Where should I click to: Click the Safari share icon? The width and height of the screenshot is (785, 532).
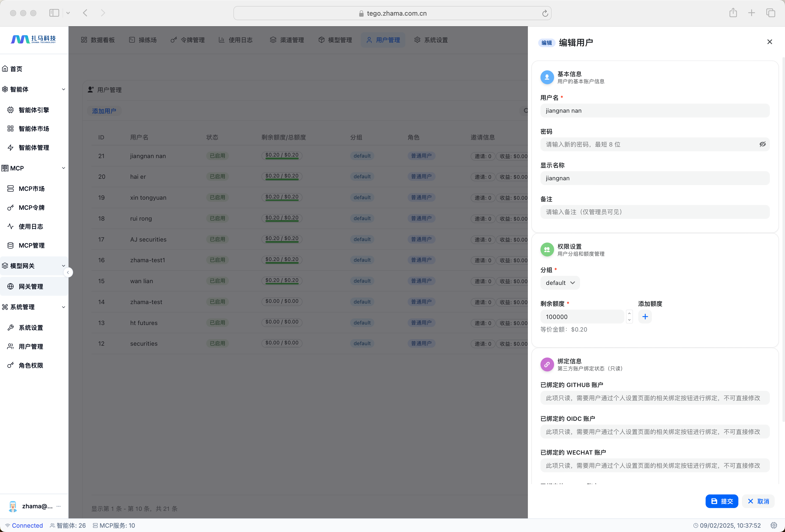click(x=733, y=13)
